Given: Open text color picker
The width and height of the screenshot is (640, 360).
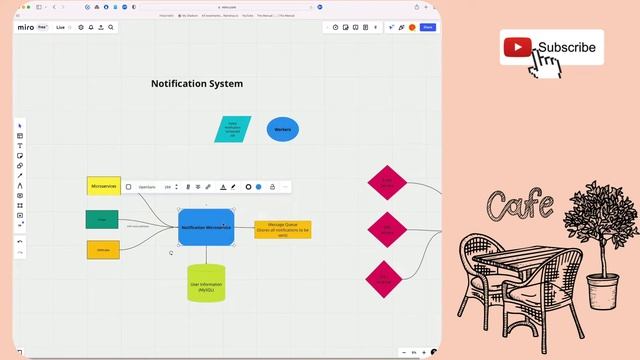Looking at the screenshot, I should 223,187.
